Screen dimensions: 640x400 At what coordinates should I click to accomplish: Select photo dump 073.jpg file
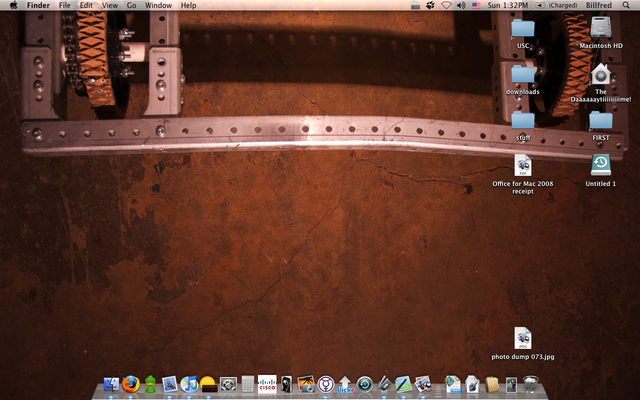click(523, 339)
